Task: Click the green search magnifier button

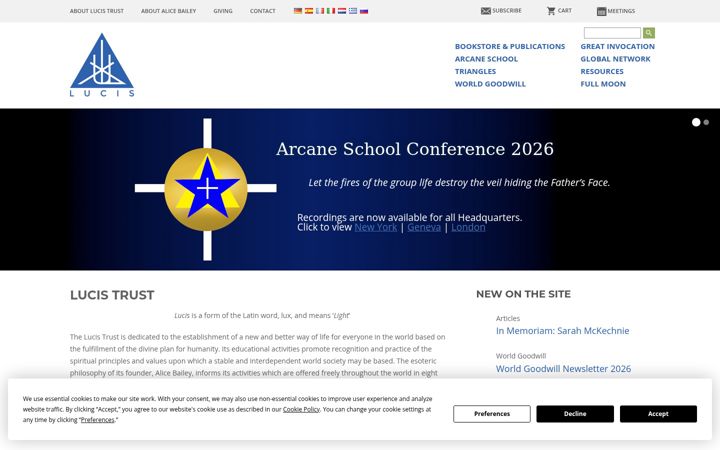Action: tap(648, 33)
